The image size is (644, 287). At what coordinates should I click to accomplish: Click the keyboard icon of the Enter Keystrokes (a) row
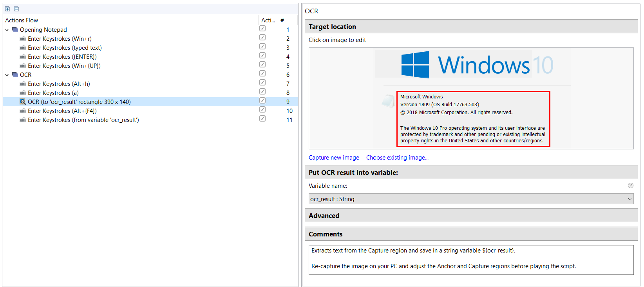coord(23,93)
